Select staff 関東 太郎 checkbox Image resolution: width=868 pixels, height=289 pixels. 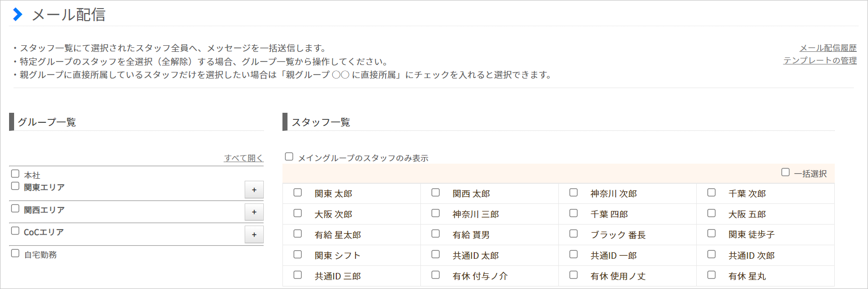point(298,192)
